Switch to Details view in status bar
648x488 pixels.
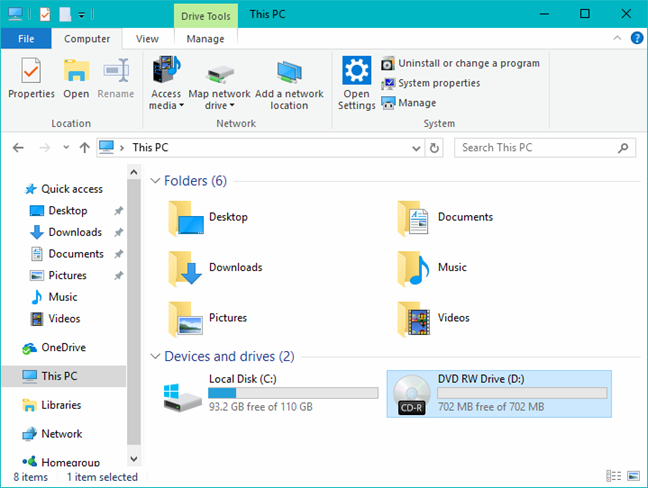(x=614, y=476)
